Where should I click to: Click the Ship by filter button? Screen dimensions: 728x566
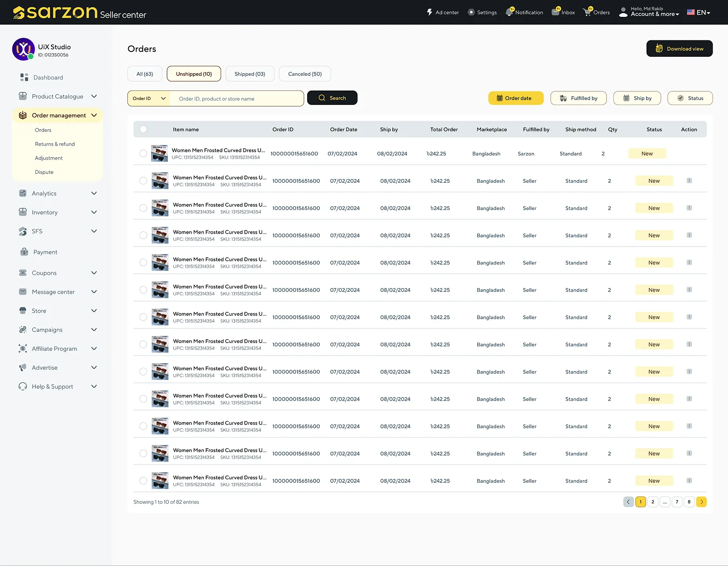[x=637, y=98]
